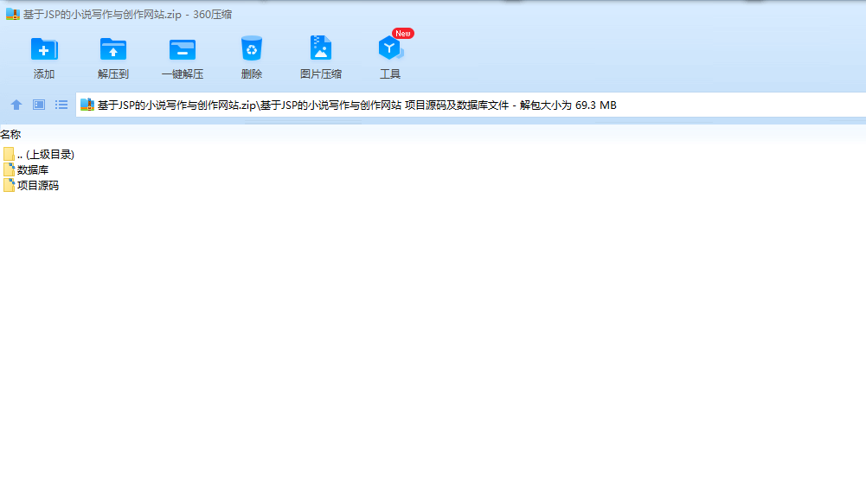Click the 添加 (Add) toolbar icon
866x504 pixels.
44,49
